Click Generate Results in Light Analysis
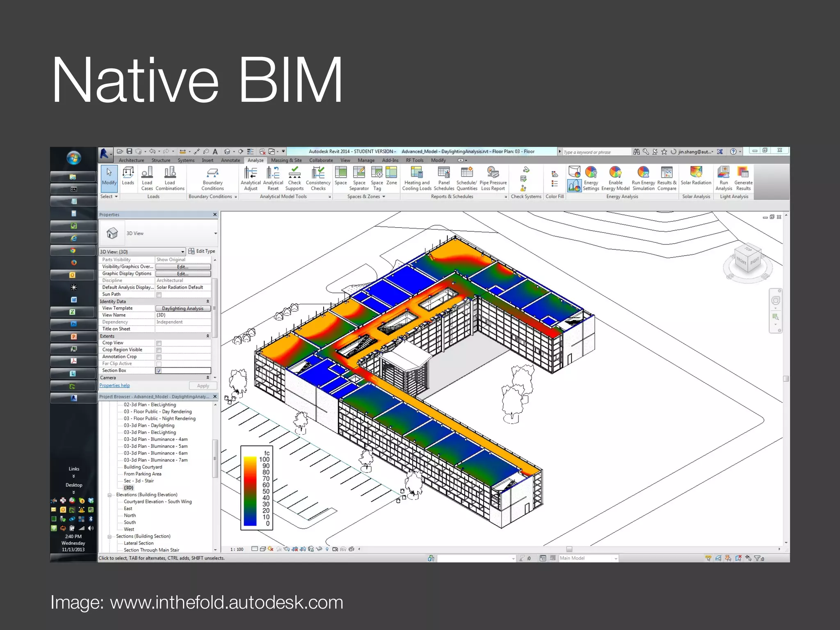The image size is (840, 630). point(743,178)
